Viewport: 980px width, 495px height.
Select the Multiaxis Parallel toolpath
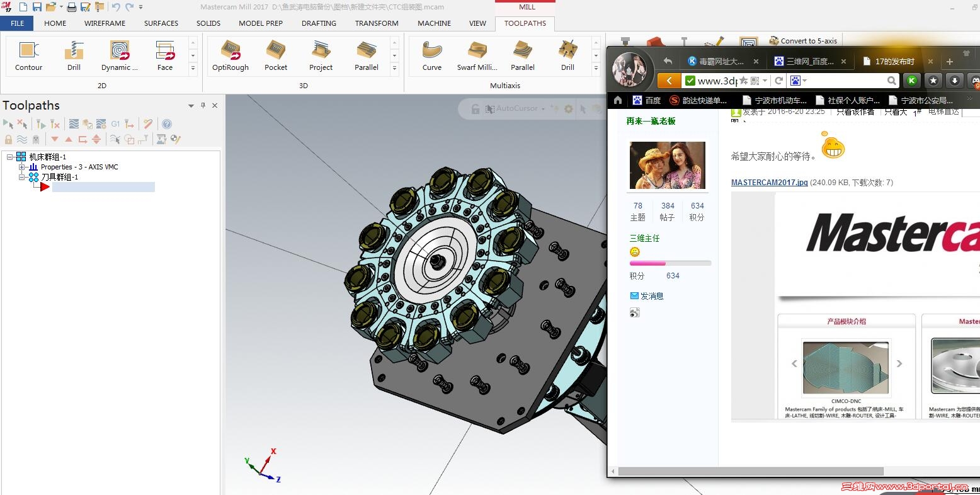[x=523, y=55]
